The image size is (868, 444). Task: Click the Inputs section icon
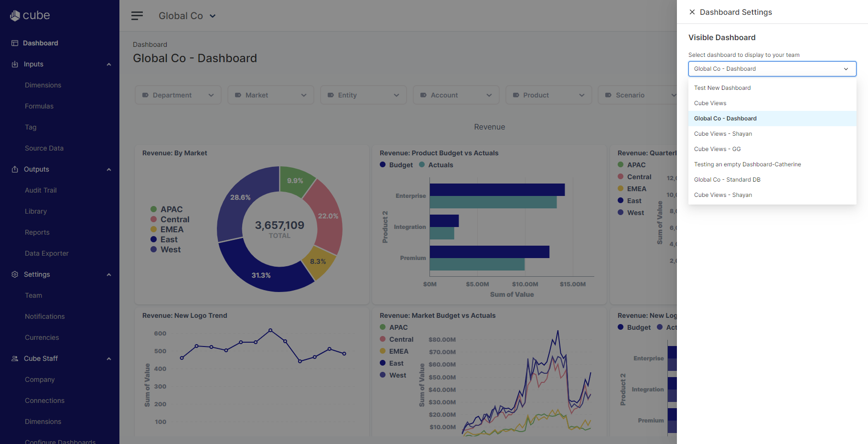pos(15,64)
